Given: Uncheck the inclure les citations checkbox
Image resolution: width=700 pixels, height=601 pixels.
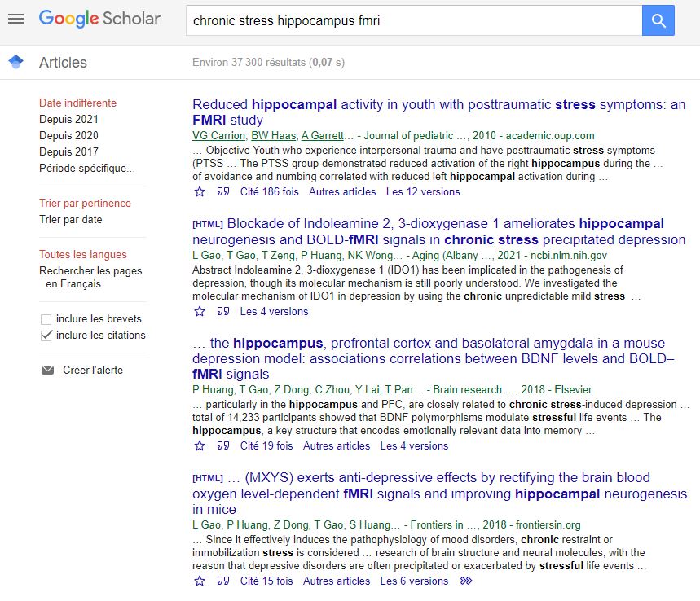Looking at the screenshot, I should 46,336.
